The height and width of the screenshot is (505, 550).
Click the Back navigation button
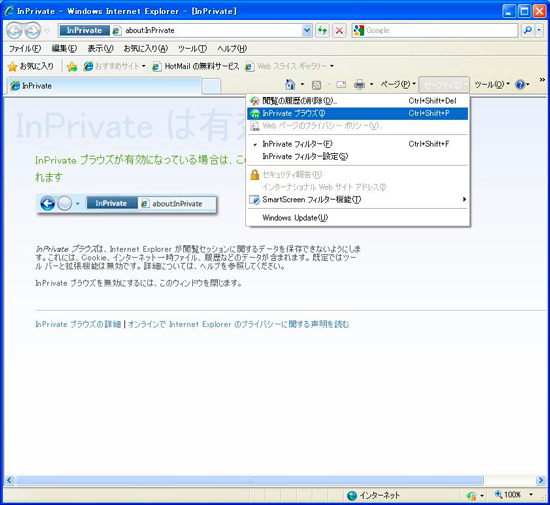coord(14,31)
